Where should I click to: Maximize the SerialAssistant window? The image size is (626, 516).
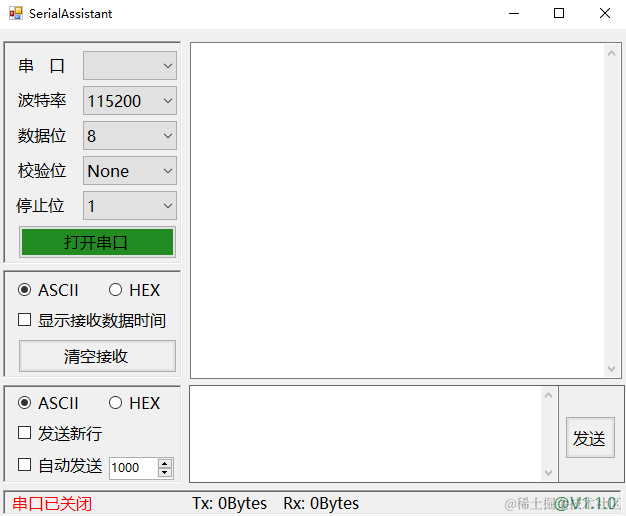click(559, 14)
